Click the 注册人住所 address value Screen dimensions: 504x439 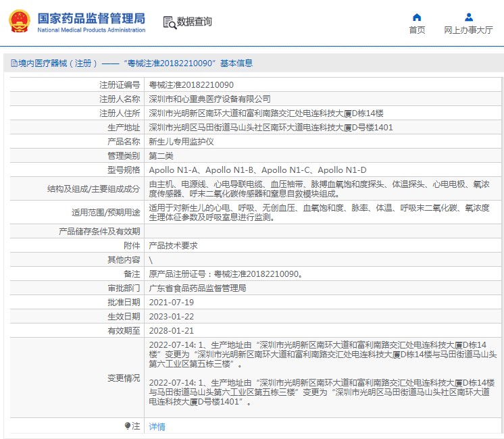coord(266,113)
